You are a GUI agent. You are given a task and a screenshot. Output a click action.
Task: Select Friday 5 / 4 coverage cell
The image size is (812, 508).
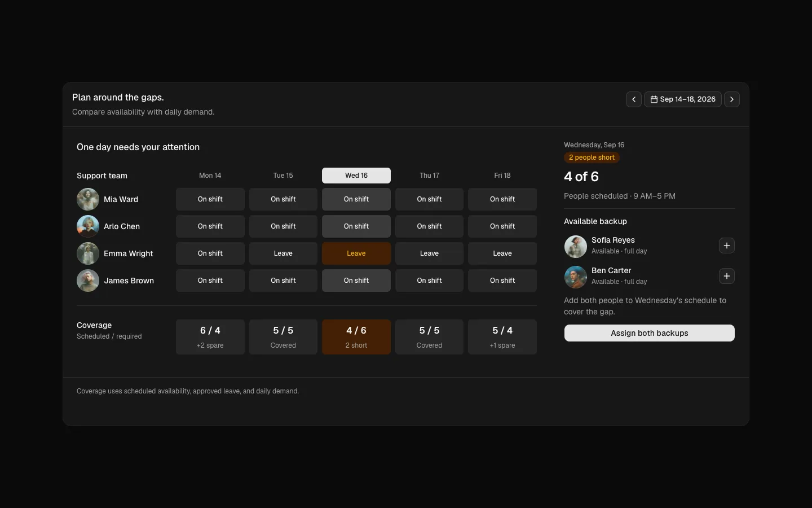pos(502,337)
